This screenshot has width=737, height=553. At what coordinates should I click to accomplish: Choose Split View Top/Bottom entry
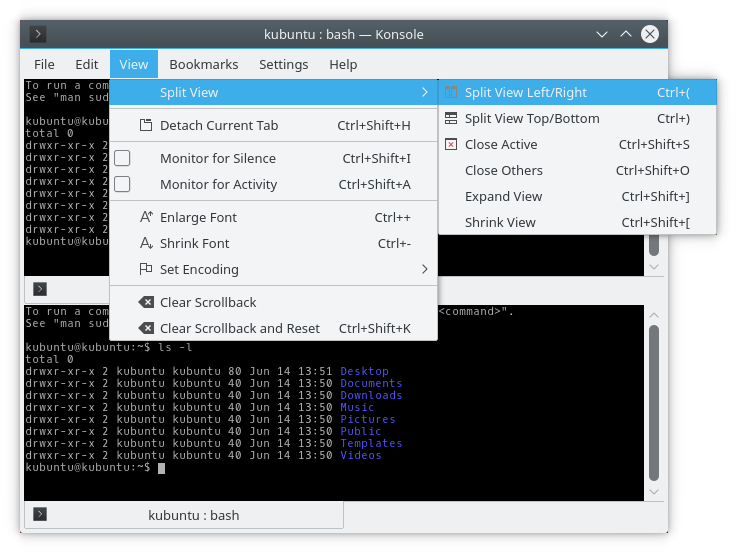click(x=578, y=118)
